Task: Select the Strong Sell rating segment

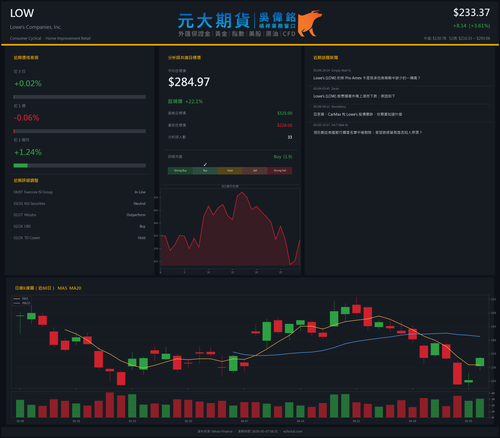Action: click(280, 171)
